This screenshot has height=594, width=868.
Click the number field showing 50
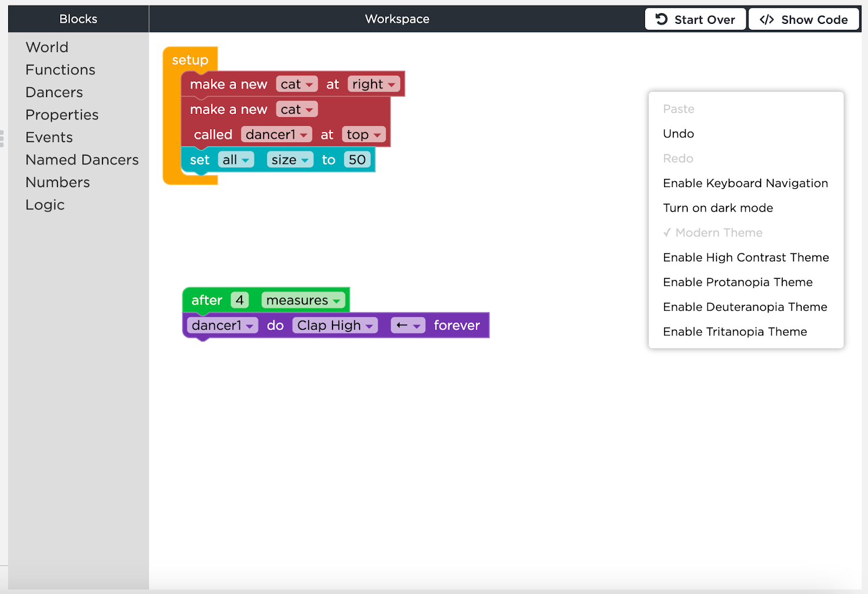click(357, 160)
